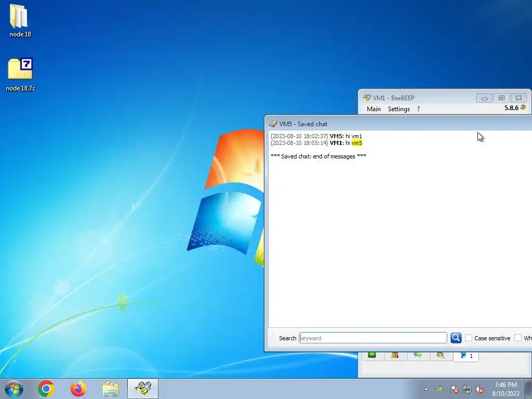Screen dimensions: 532x399
Task: Click the search toolbar drag handle
Action: click(x=272, y=338)
